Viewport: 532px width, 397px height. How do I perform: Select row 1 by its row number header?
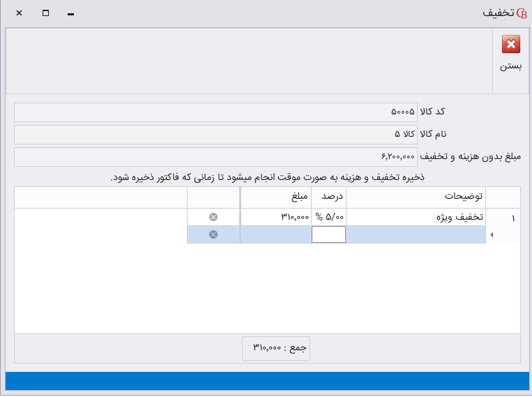(512, 218)
